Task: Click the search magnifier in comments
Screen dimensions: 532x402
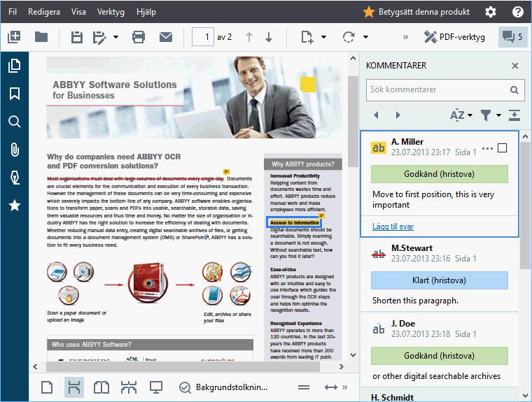Action: click(514, 89)
